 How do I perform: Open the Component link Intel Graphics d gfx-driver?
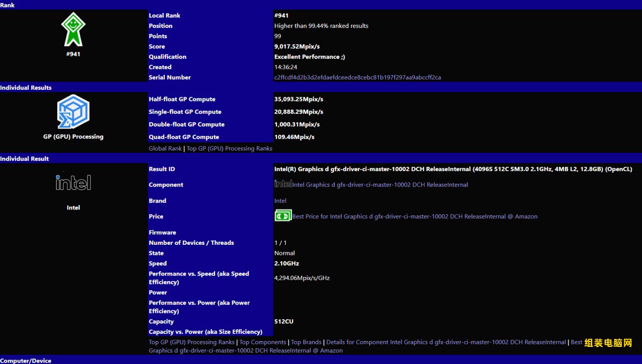coord(380,185)
